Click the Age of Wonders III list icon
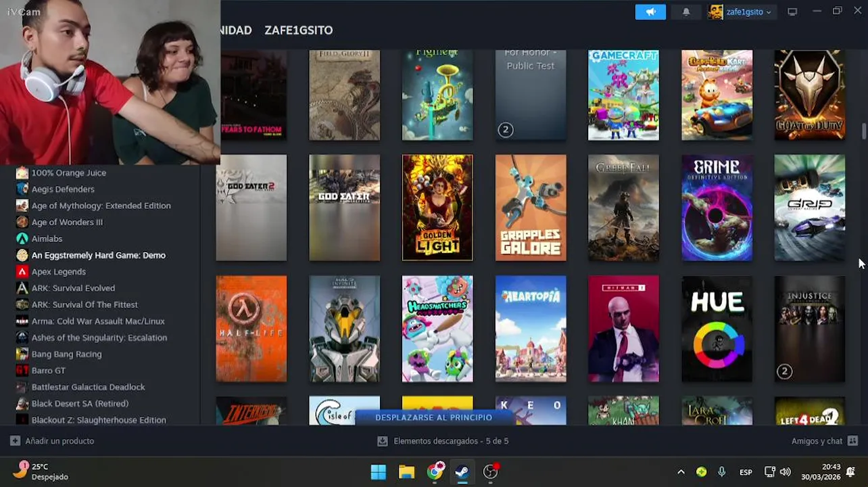868x487 pixels. (x=22, y=222)
